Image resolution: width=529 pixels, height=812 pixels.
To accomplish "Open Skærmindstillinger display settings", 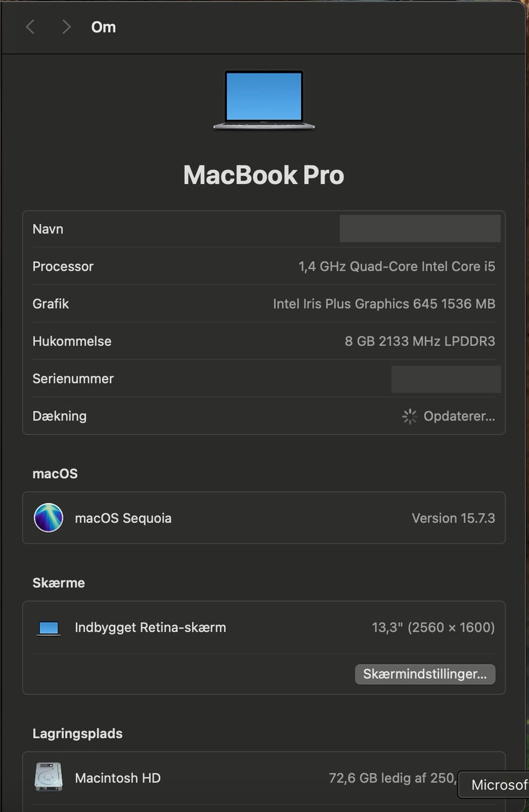I will (425, 674).
